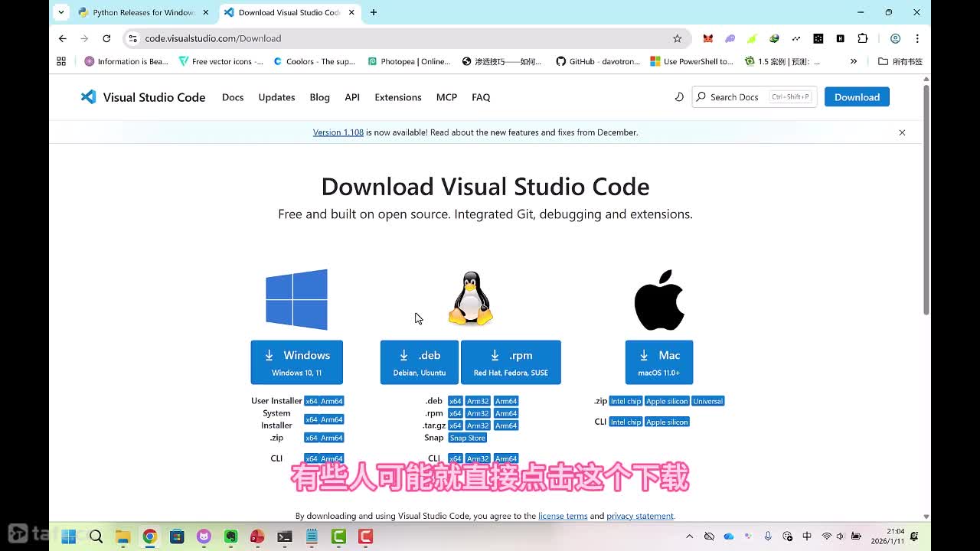
Task: Click the Windows logo above the download button
Action: click(x=296, y=298)
